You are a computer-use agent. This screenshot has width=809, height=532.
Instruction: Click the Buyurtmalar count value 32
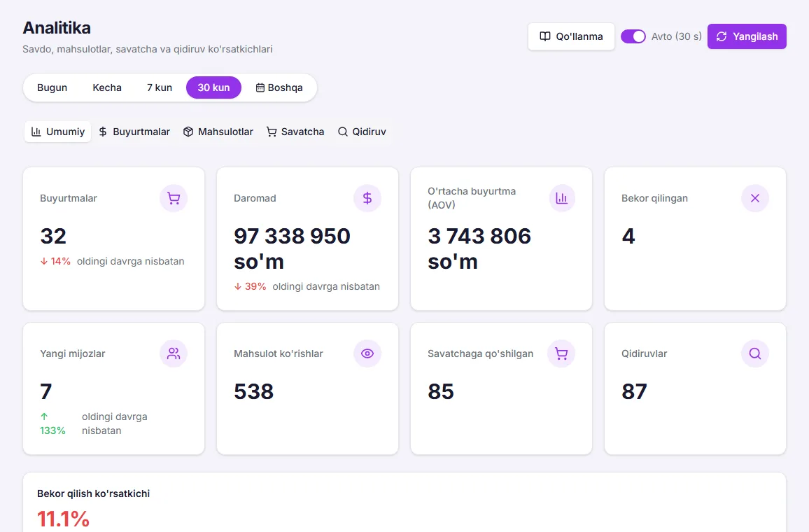[53, 237]
